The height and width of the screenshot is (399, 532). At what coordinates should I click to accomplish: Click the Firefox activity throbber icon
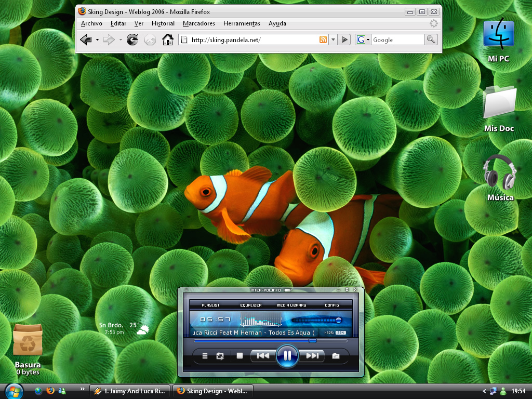434,23
